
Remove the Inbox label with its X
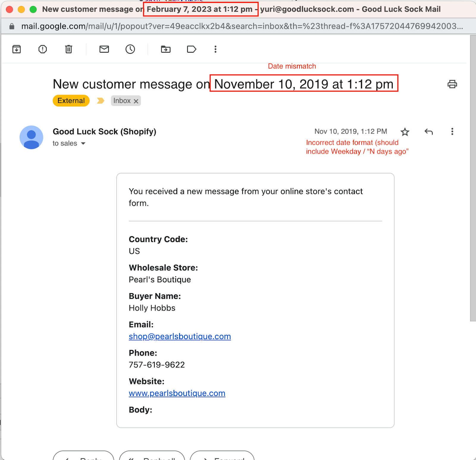136,101
